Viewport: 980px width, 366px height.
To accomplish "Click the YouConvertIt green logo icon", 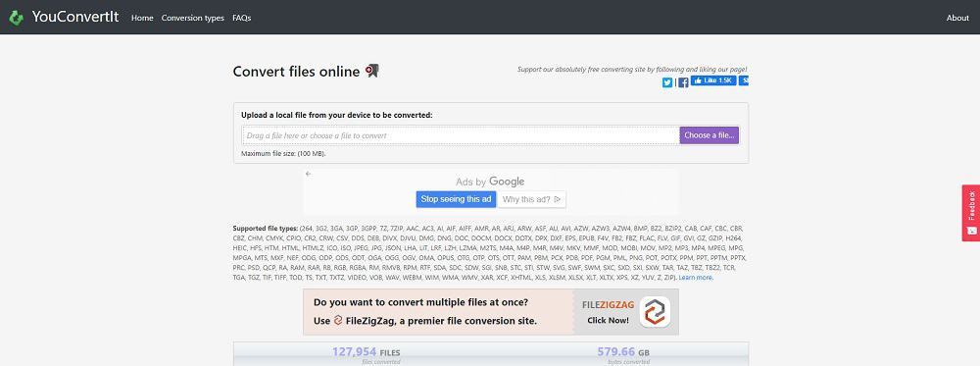I will [17, 18].
